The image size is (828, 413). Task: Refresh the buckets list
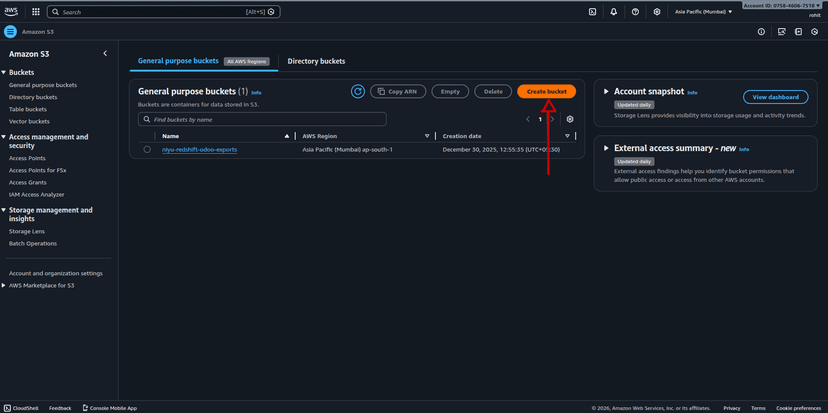pos(357,91)
